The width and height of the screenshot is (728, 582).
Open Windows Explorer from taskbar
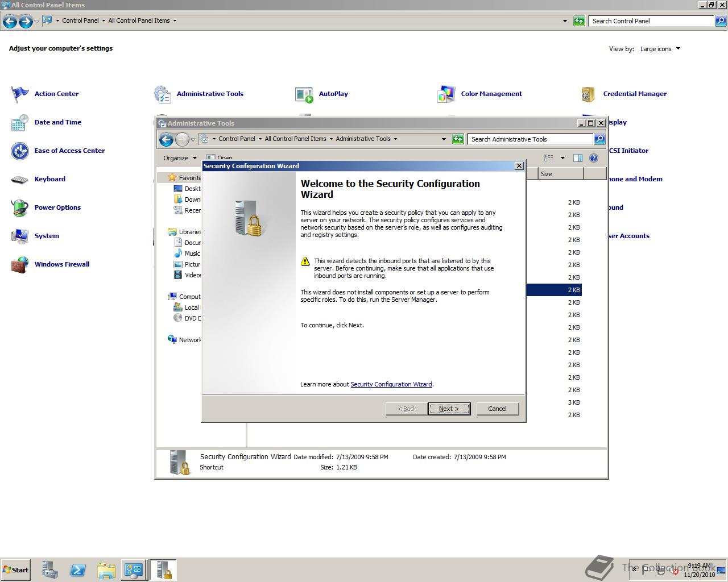tap(106, 570)
